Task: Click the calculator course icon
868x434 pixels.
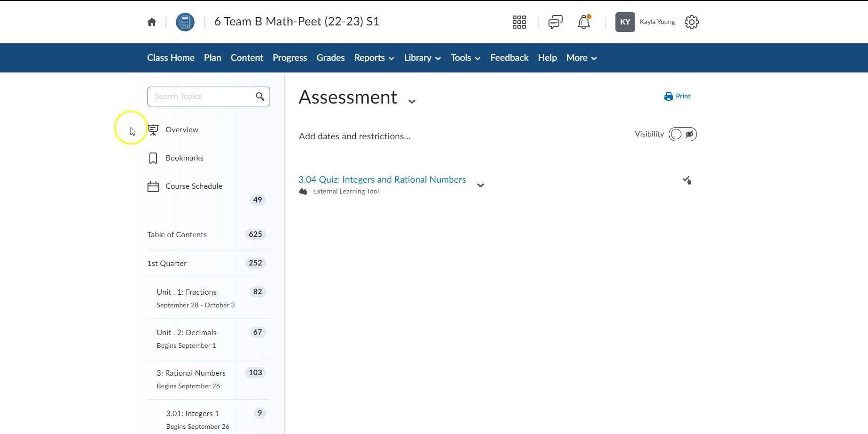Action: click(x=185, y=22)
